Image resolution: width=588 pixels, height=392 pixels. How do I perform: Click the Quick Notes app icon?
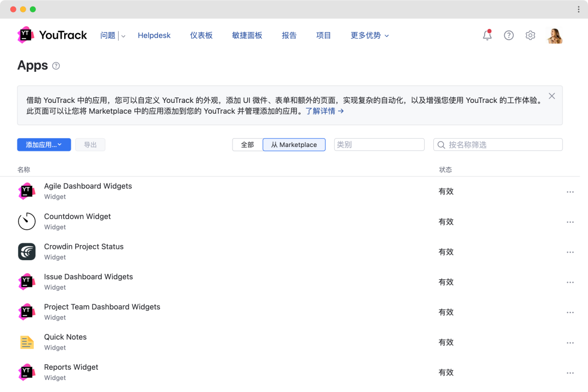(27, 342)
